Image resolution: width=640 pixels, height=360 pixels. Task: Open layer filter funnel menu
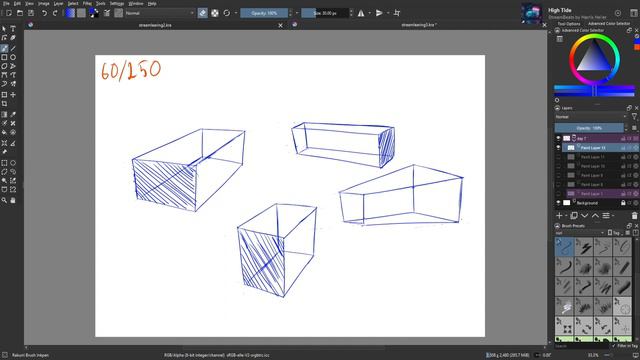point(635,117)
